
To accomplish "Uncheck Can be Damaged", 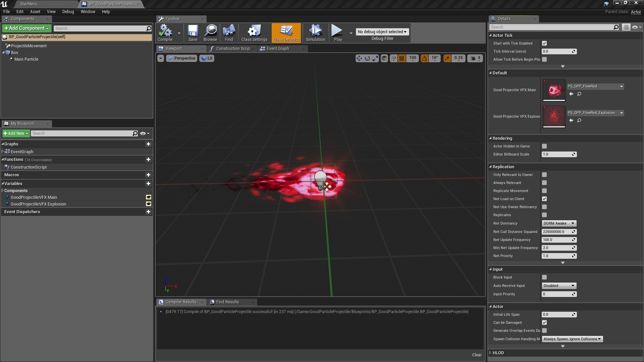I will 544,322.
